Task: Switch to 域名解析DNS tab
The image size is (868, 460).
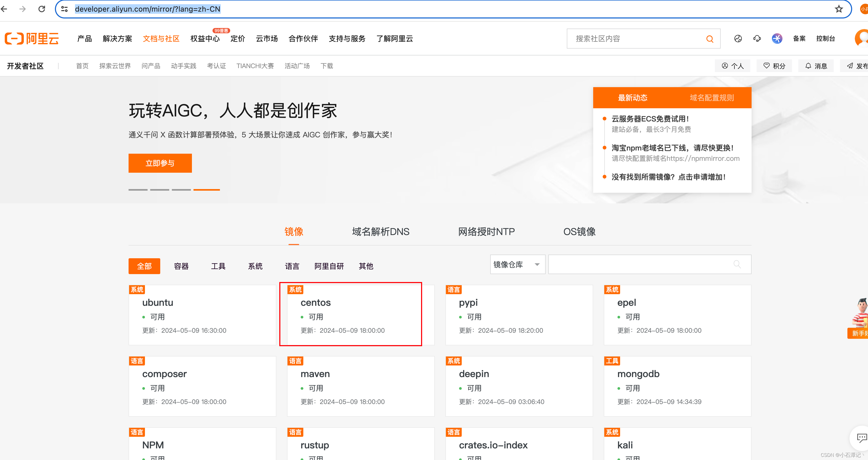Action: click(380, 232)
